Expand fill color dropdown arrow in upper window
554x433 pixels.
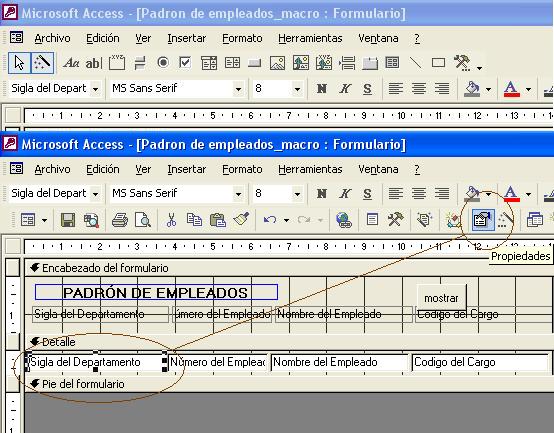pyautogui.click(x=488, y=89)
